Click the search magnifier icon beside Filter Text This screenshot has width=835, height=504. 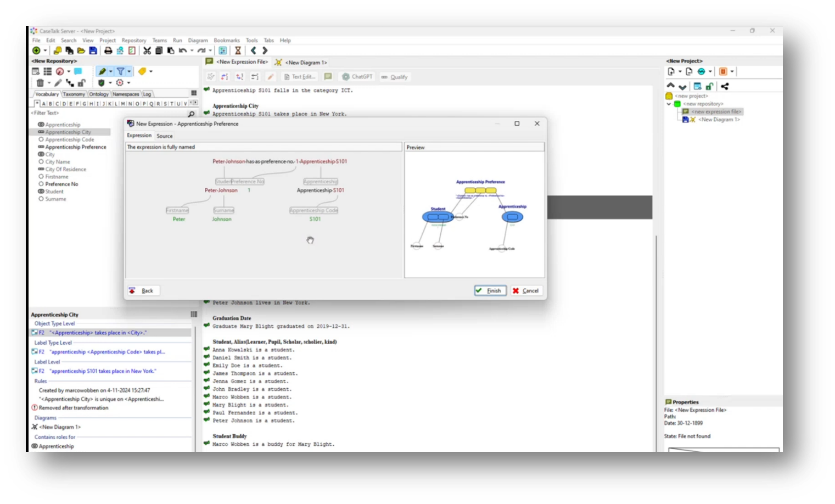click(x=191, y=114)
